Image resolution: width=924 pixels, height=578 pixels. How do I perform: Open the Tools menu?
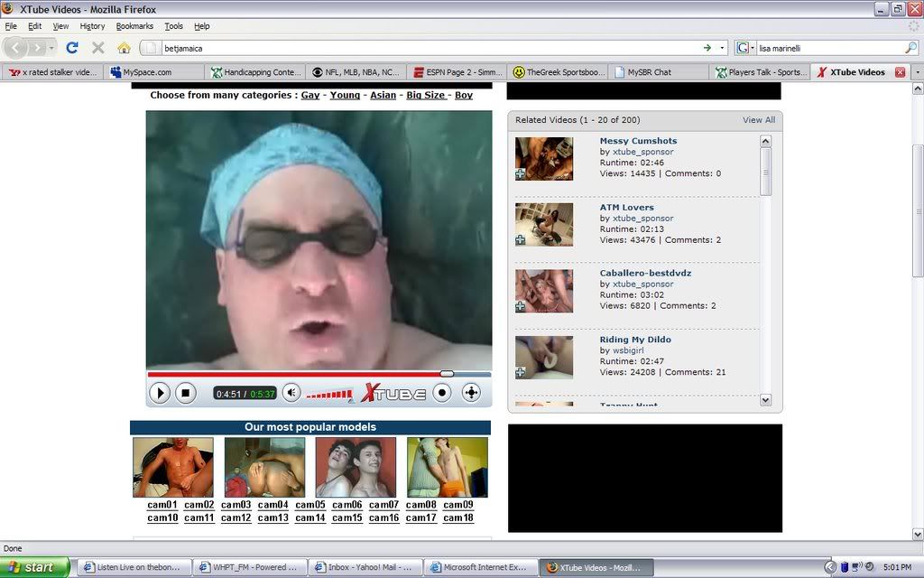[x=173, y=26]
